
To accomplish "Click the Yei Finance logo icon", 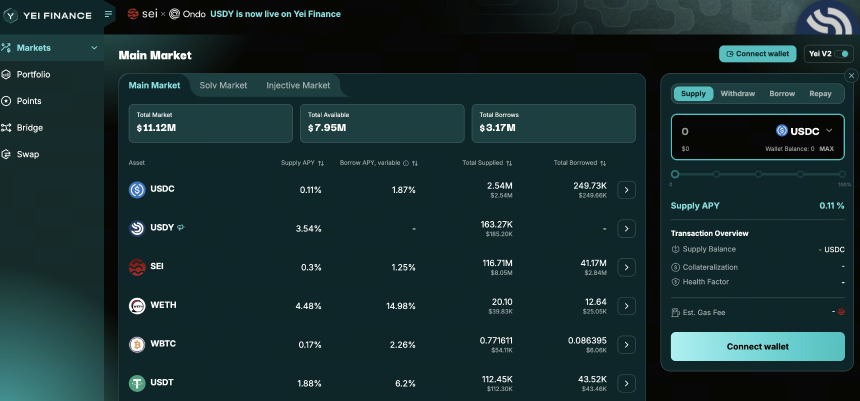I will (10, 15).
